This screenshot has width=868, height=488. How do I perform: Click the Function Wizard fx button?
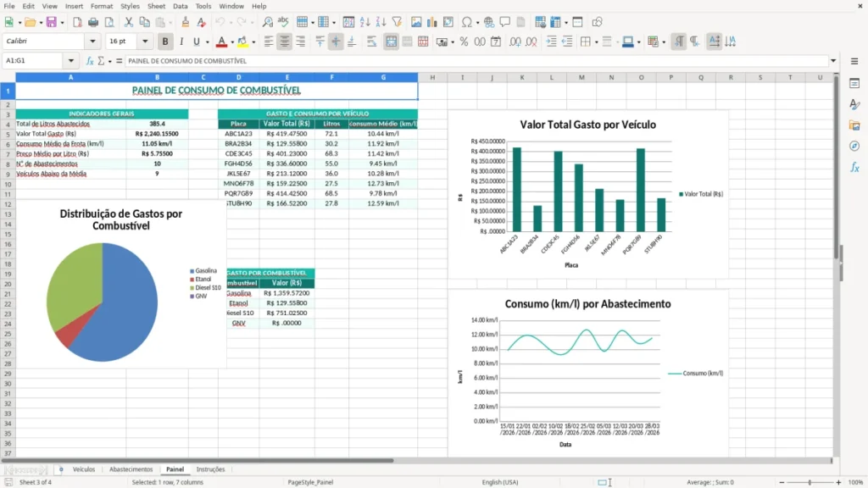coord(90,61)
